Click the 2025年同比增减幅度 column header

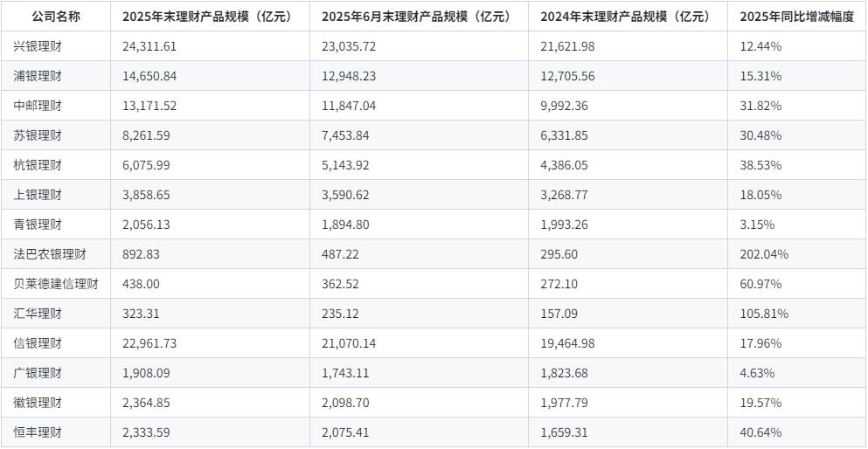(795, 17)
